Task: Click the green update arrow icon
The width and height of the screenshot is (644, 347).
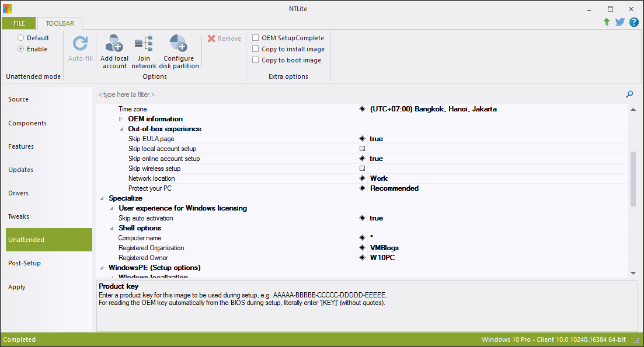Action: pos(607,22)
